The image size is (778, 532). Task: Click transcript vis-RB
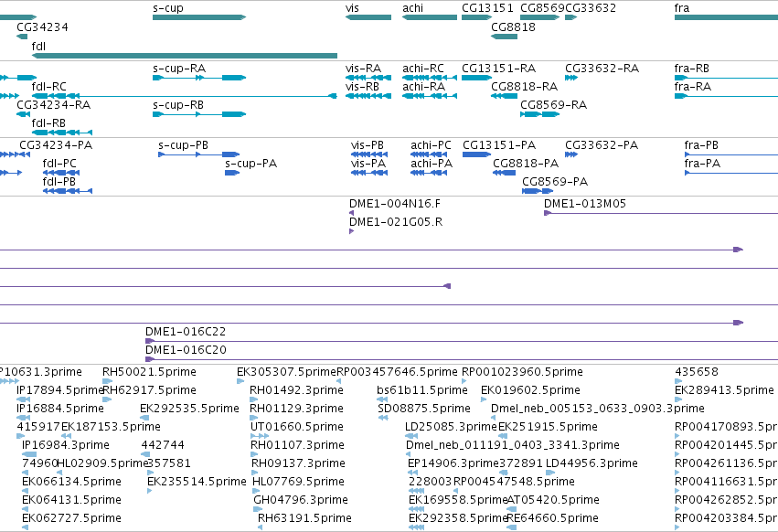(x=368, y=96)
